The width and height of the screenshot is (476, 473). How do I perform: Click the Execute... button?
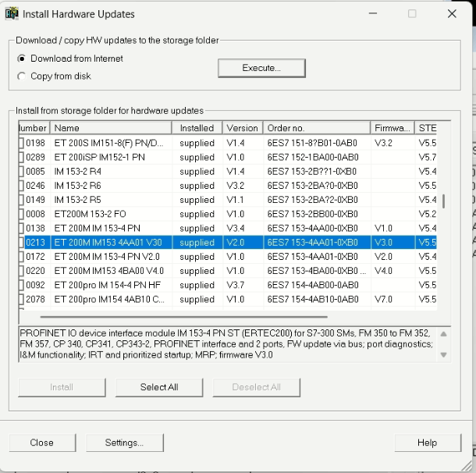click(261, 68)
